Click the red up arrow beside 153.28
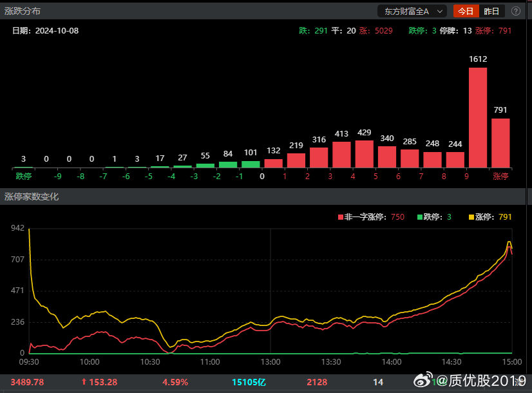This screenshot has width=532, height=393. pos(84,382)
